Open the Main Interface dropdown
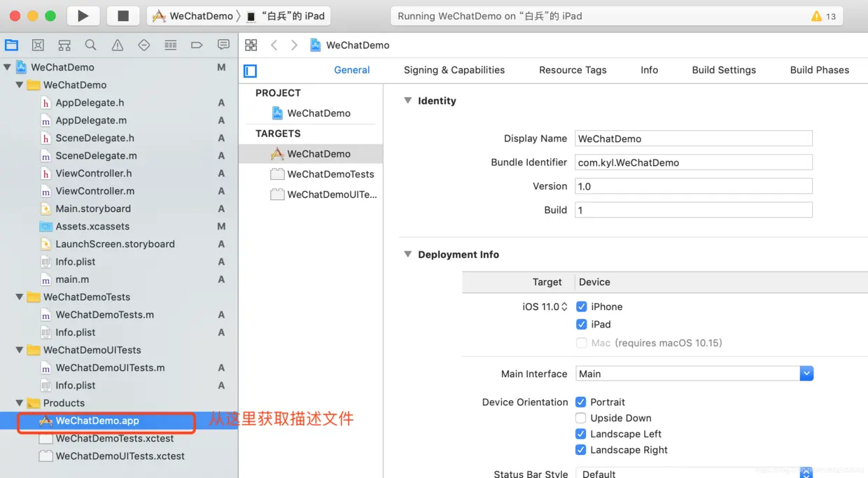The image size is (868, 478). (806, 374)
